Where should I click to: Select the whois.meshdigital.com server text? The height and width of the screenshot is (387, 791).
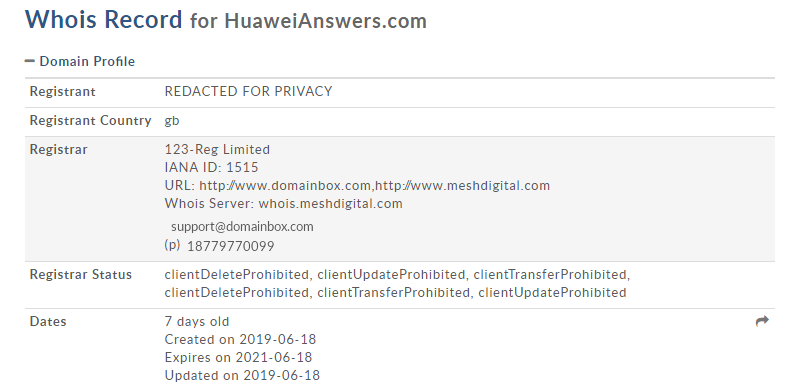coord(330,204)
